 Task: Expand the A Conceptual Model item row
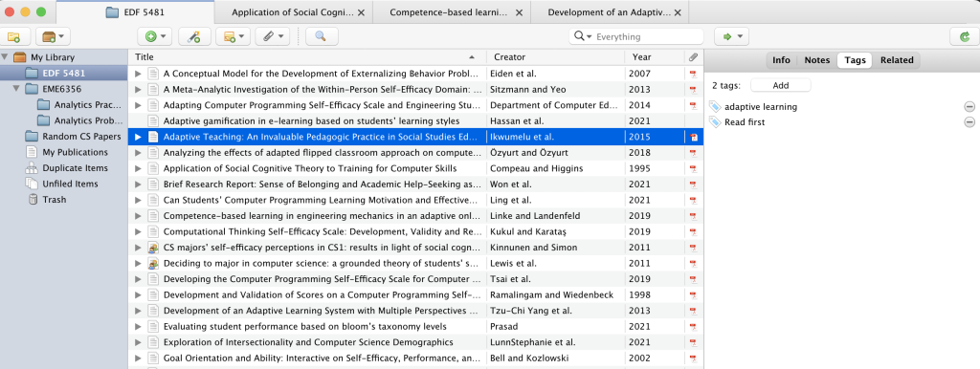[x=138, y=74]
